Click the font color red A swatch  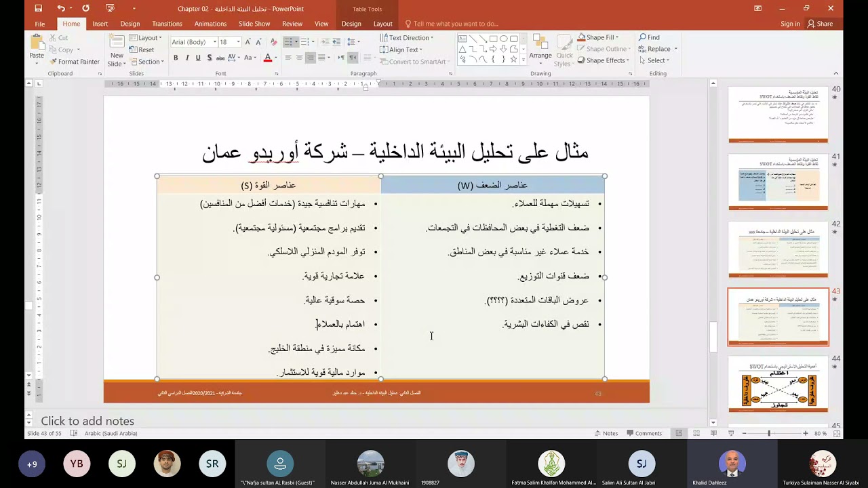coord(268,58)
